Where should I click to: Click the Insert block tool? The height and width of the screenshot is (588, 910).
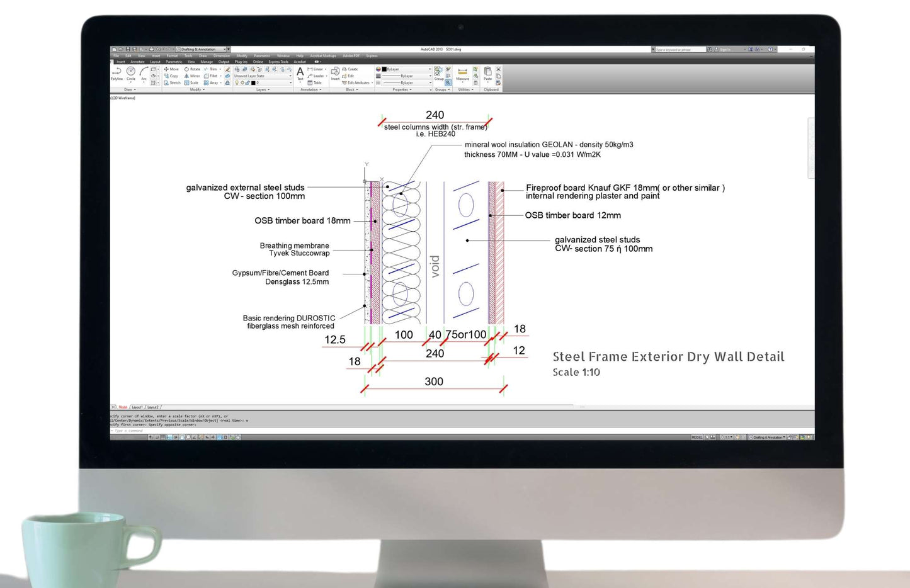click(x=335, y=74)
